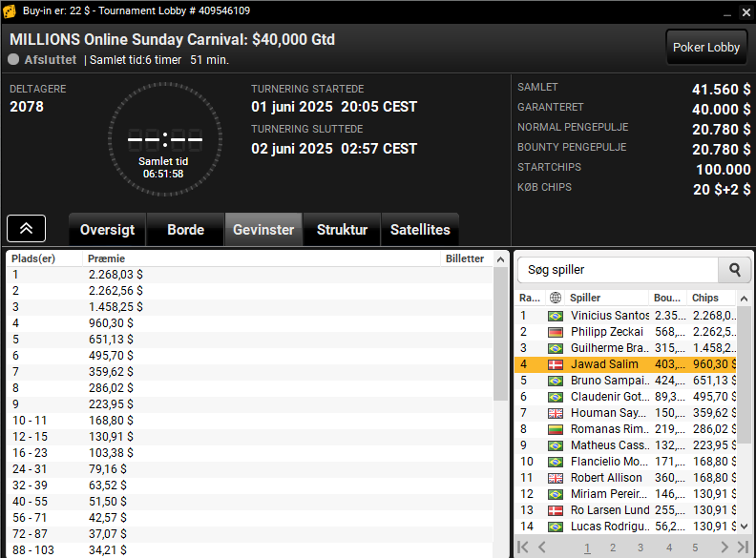This screenshot has height=558, width=756.
Task: Switch to the Struktur tab
Action: coord(342,229)
